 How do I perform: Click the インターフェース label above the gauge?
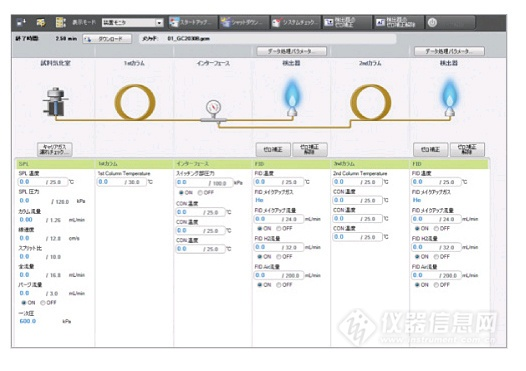coord(213,63)
